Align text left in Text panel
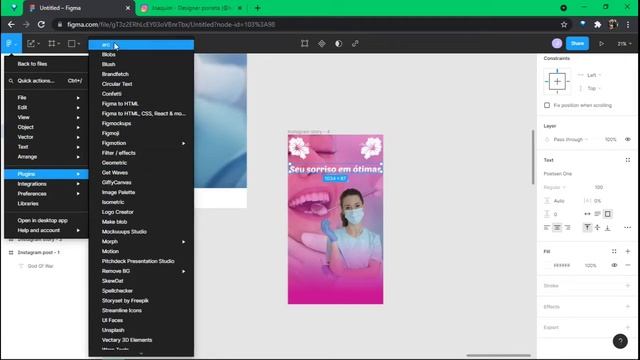The height and width of the screenshot is (360, 640). click(547, 227)
